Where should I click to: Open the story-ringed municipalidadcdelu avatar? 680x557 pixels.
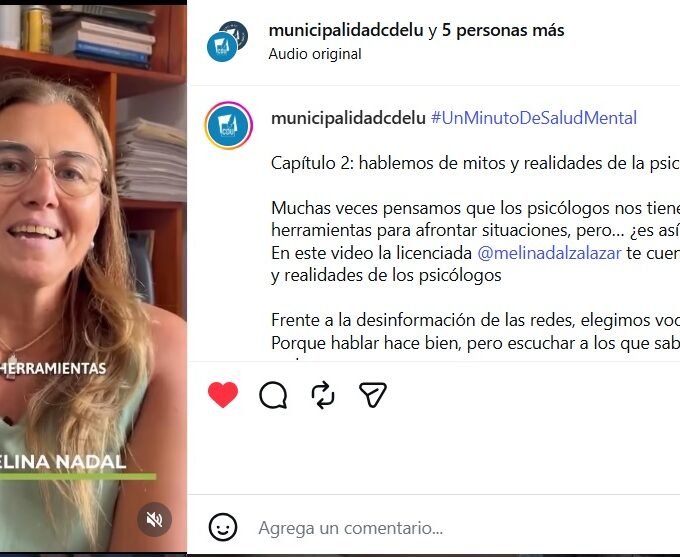pos(229,125)
